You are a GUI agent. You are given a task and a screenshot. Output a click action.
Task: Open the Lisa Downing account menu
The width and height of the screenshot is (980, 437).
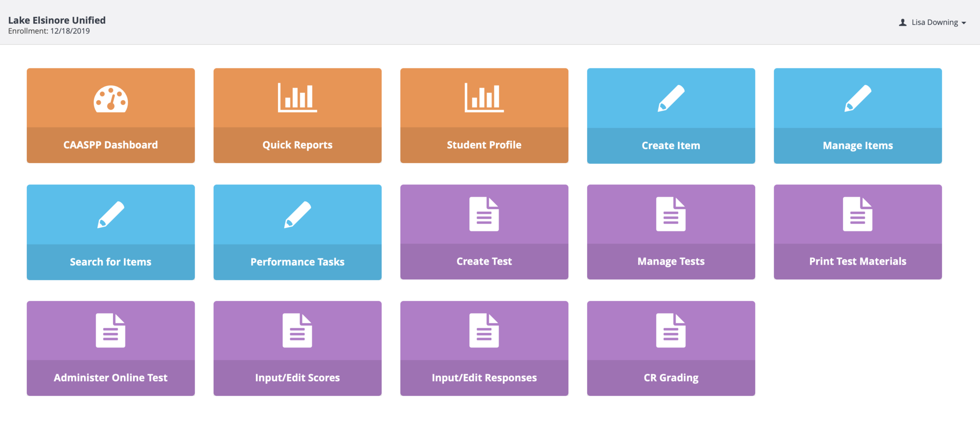click(935, 22)
